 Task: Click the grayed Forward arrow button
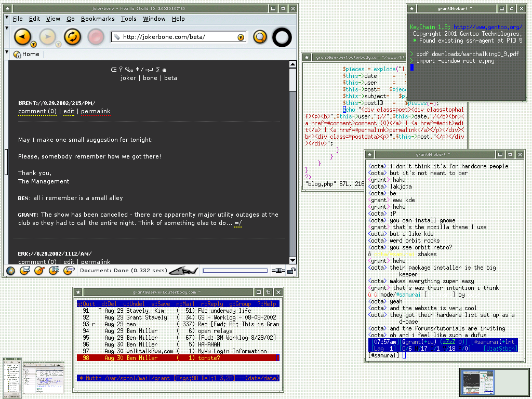click(x=47, y=37)
